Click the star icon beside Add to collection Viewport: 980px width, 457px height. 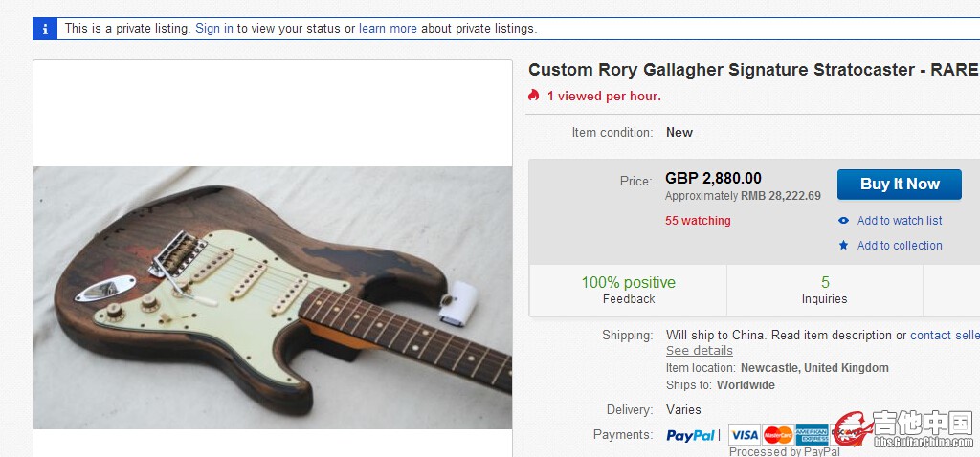coord(843,246)
